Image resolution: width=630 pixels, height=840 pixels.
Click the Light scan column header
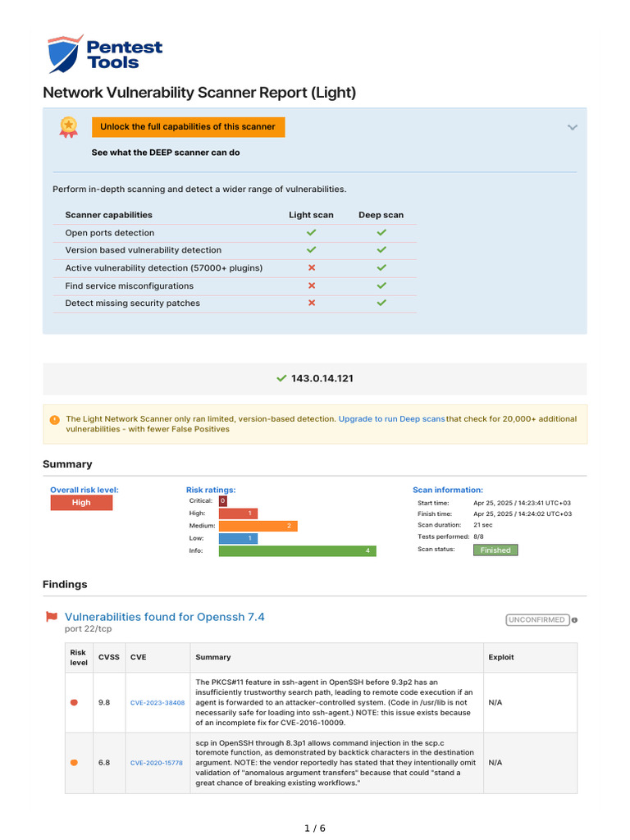point(311,215)
